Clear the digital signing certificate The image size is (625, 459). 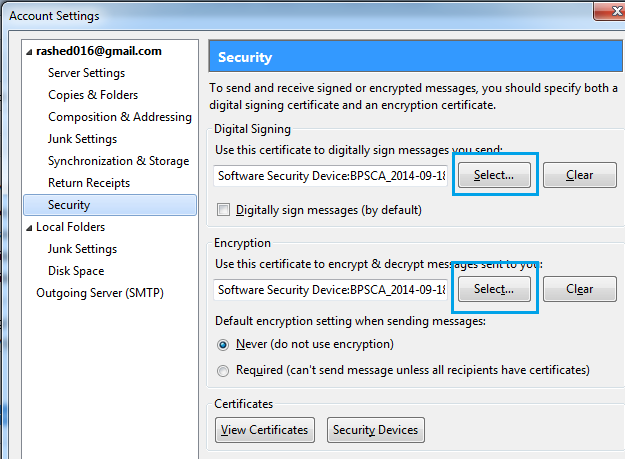coord(580,175)
